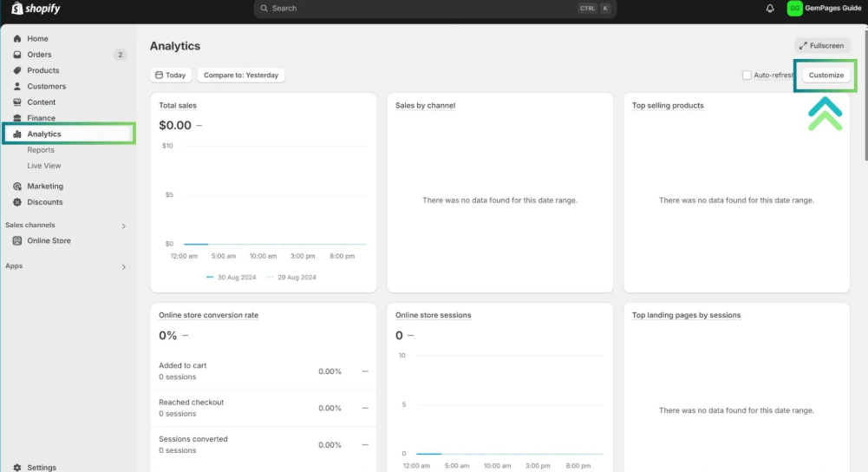Viewport: 868px width, 472px height.
Task: Click the 30 Aug 2024 legend entry
Action: tap(232, 278)
